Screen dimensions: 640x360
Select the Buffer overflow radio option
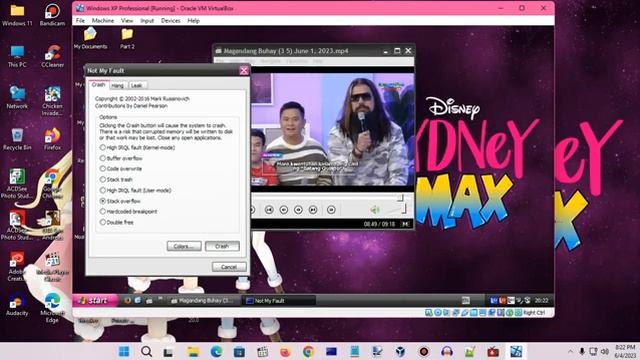tap(121, 158)
